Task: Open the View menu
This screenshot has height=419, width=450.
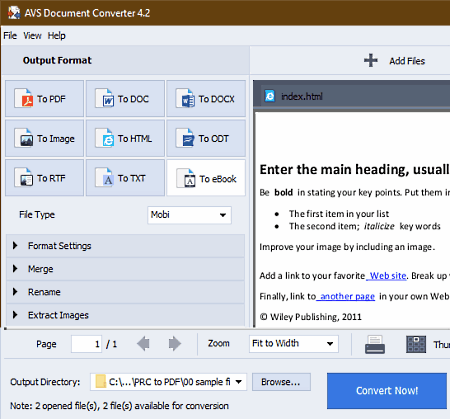Action: click(32, 35)
